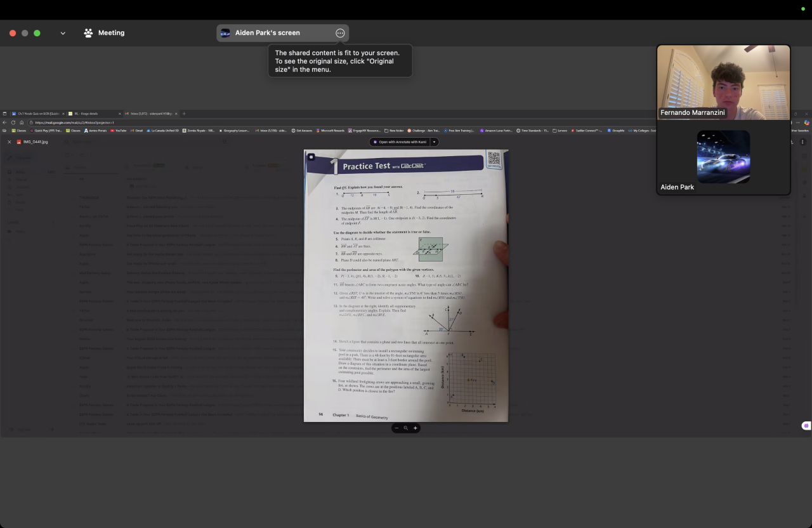Open the Geography Lesson bookmark
Screen dimensions: 812x528
click(235, 131)
